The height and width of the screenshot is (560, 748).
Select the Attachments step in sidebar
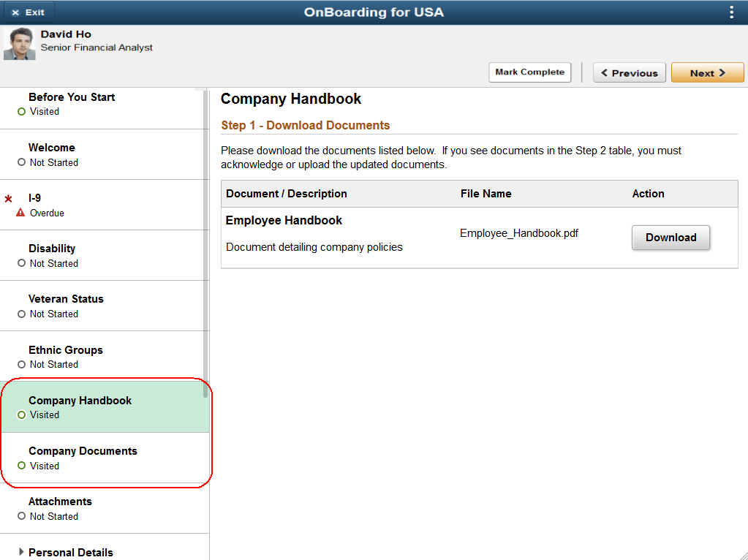[x=60, y=502]
